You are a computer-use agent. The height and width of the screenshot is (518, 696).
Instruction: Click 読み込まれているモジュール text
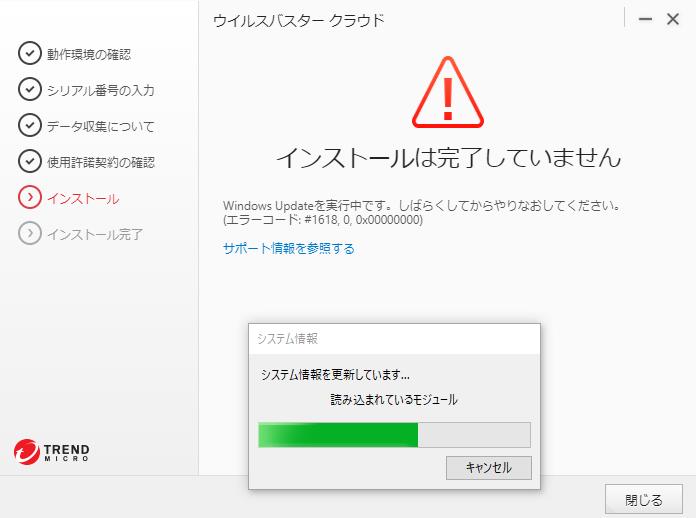(394, 399)
